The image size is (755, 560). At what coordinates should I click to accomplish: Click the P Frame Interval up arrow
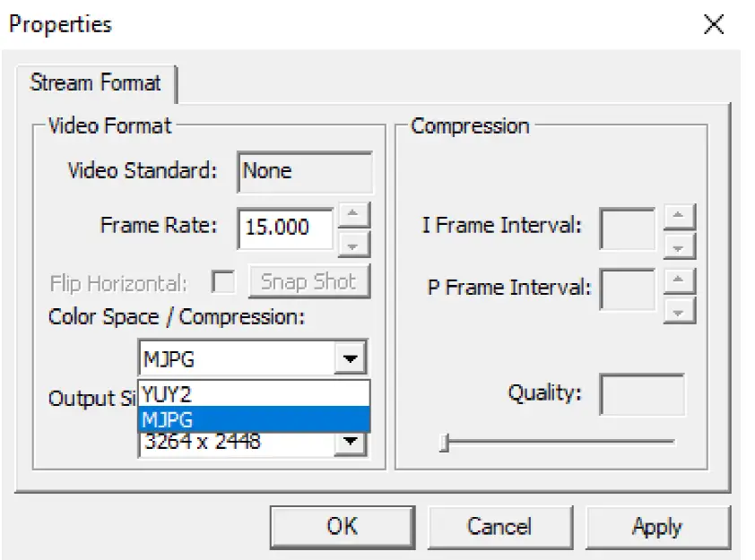click(x=679, y=280)
